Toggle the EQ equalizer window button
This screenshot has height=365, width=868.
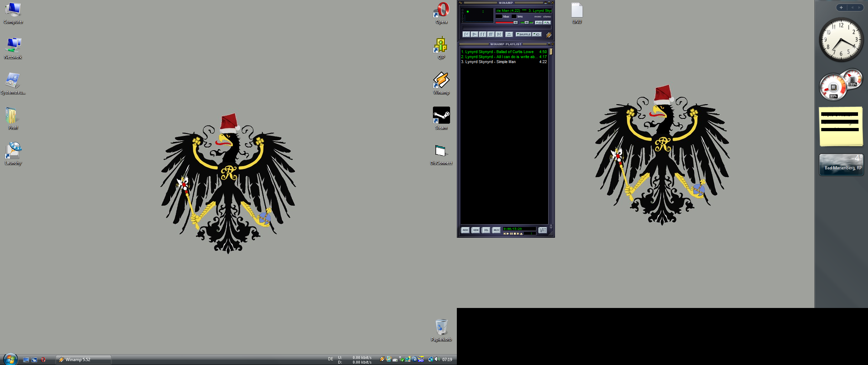(x=539, y=22)
